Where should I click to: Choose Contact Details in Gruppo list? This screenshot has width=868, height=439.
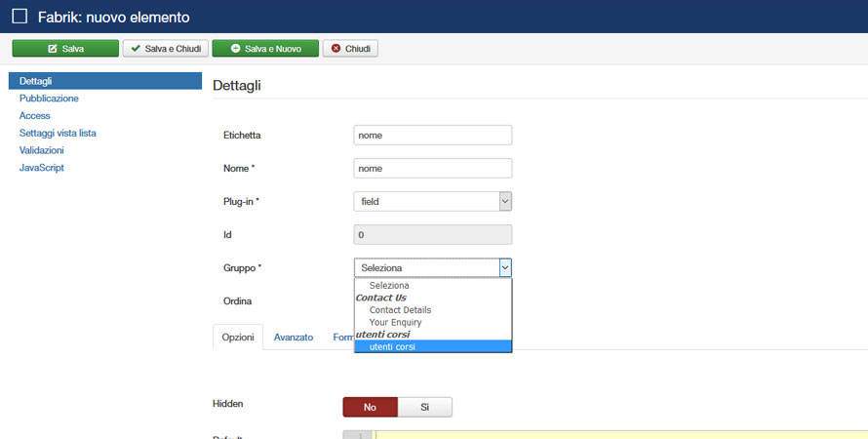click(433, 310)
